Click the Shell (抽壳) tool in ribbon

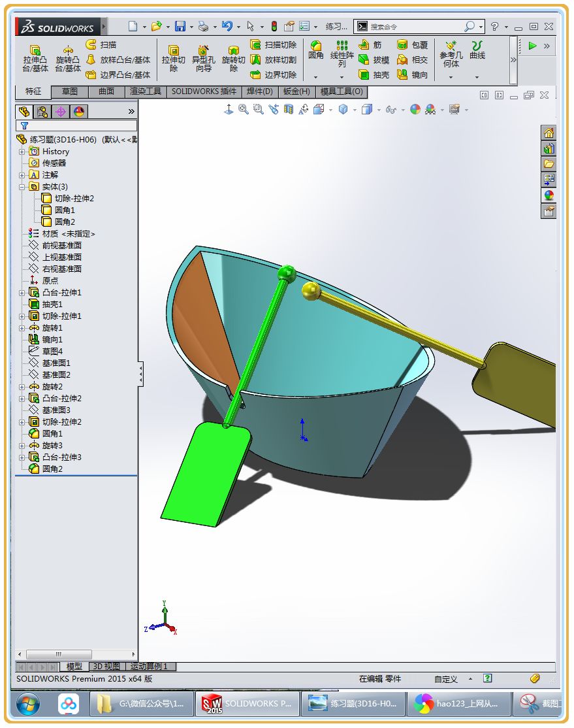tap(374, 74)
